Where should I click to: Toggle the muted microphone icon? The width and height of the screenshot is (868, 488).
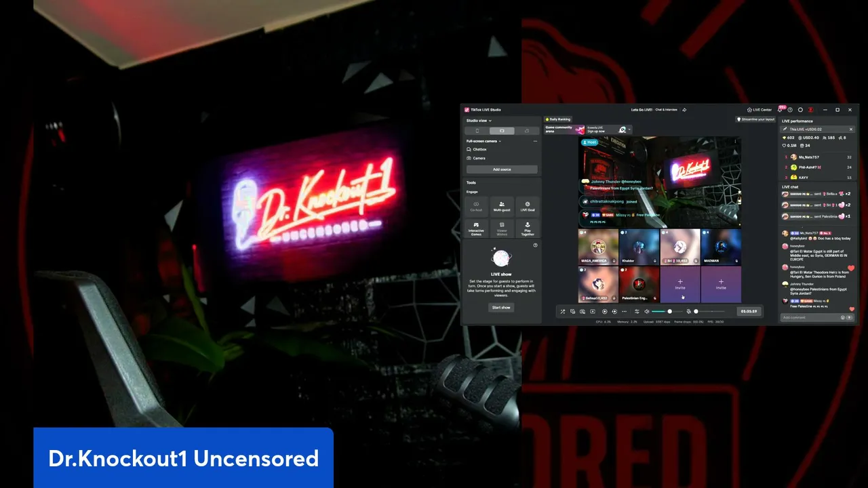[688, 311]
